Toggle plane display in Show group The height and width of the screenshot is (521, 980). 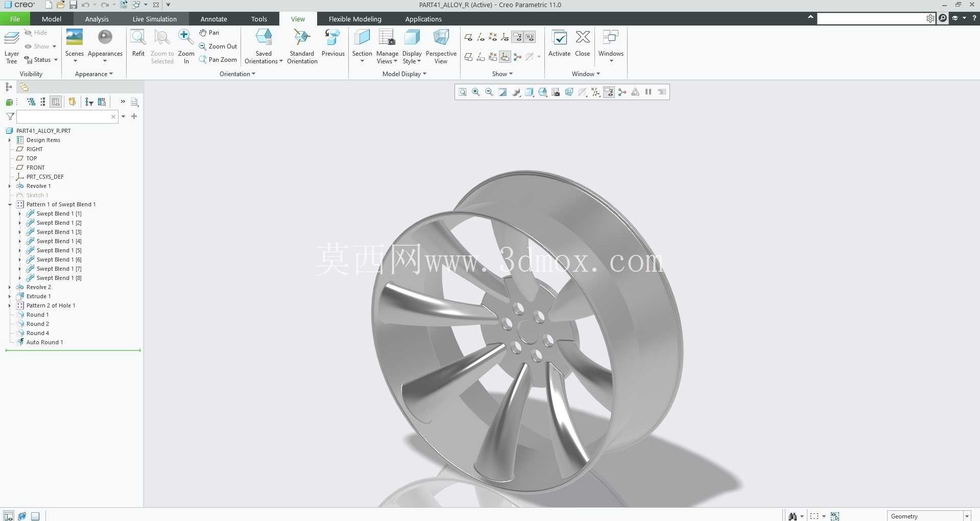[x=468, y=37]
